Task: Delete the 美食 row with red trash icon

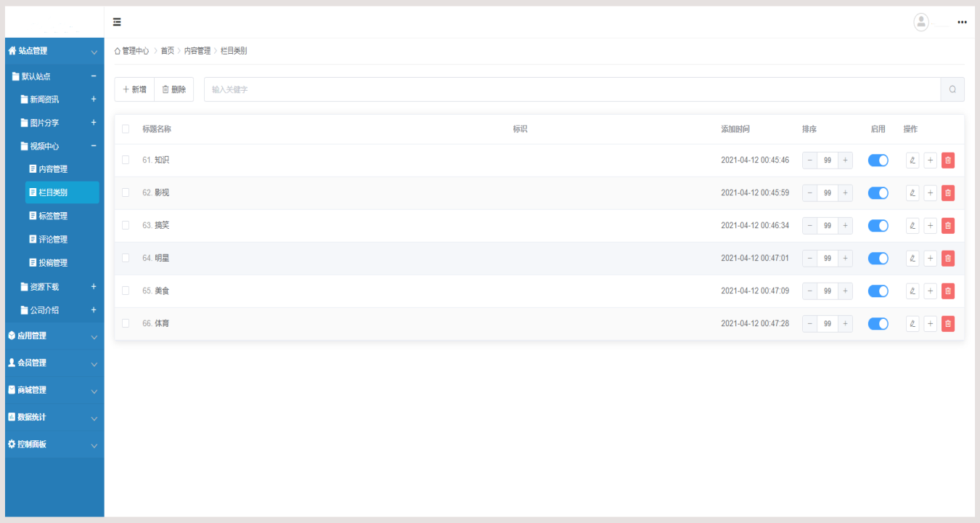Action: tap(948, 291)
